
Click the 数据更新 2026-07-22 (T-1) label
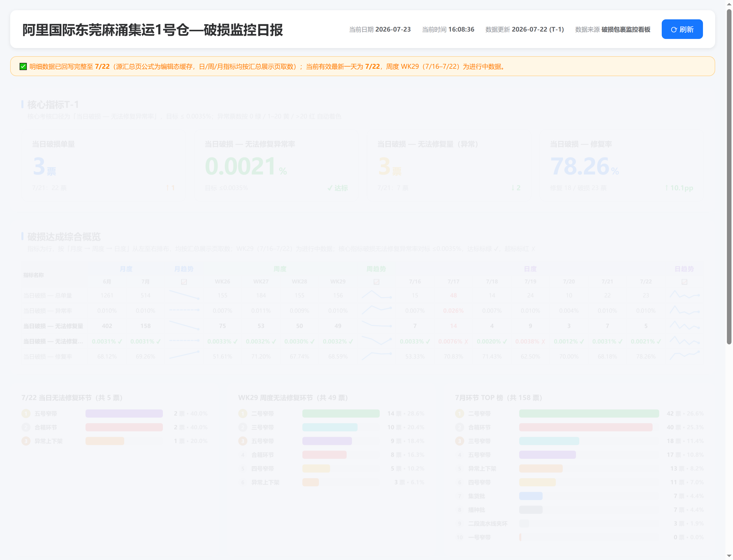click(x=524, y=29)
